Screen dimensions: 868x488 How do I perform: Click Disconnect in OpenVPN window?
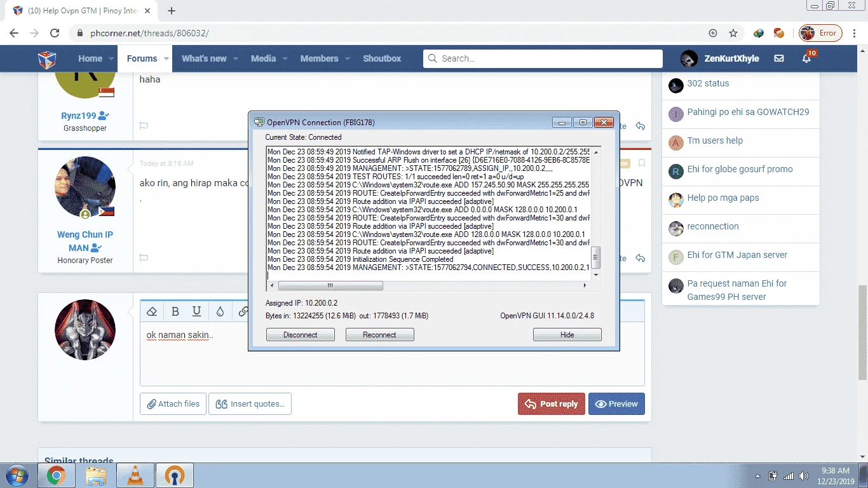pos(300,335)
